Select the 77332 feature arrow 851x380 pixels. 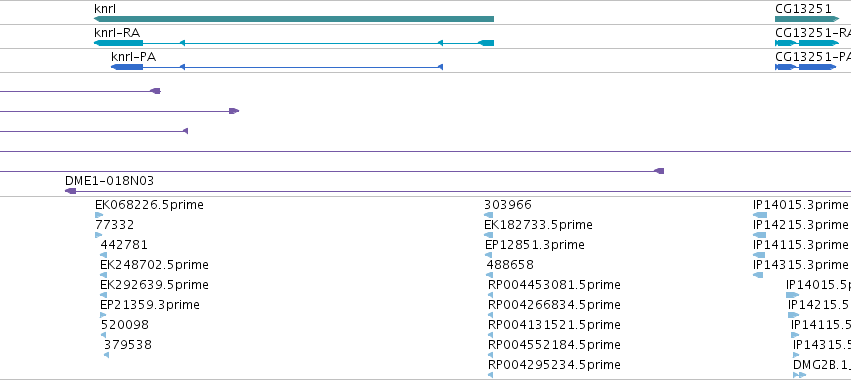click(x=98, y=235)
